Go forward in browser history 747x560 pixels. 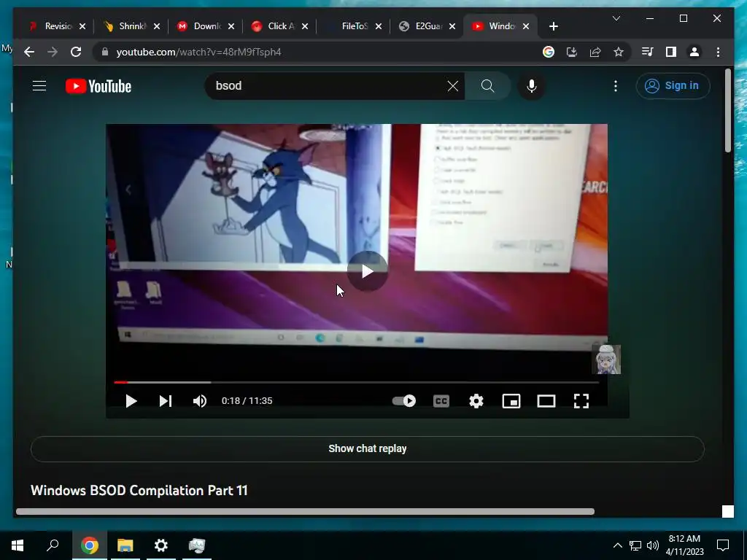pos(53,52)
